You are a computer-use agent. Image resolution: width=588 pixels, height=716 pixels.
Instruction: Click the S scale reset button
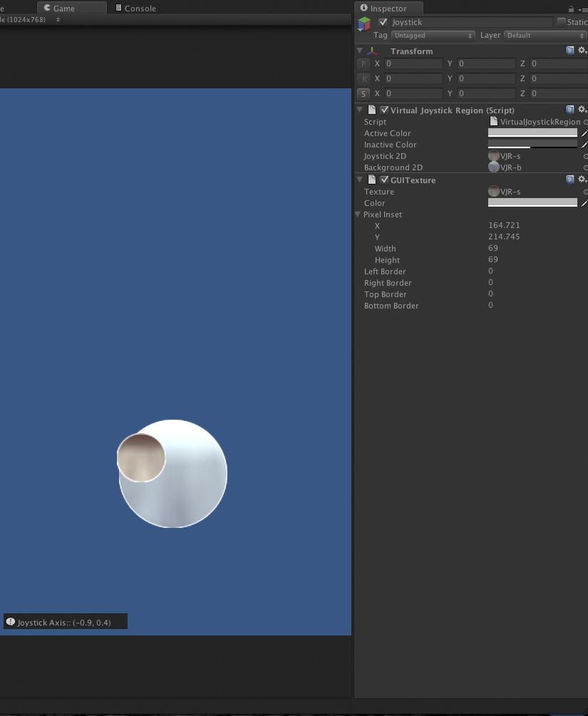tap(363, 94)
